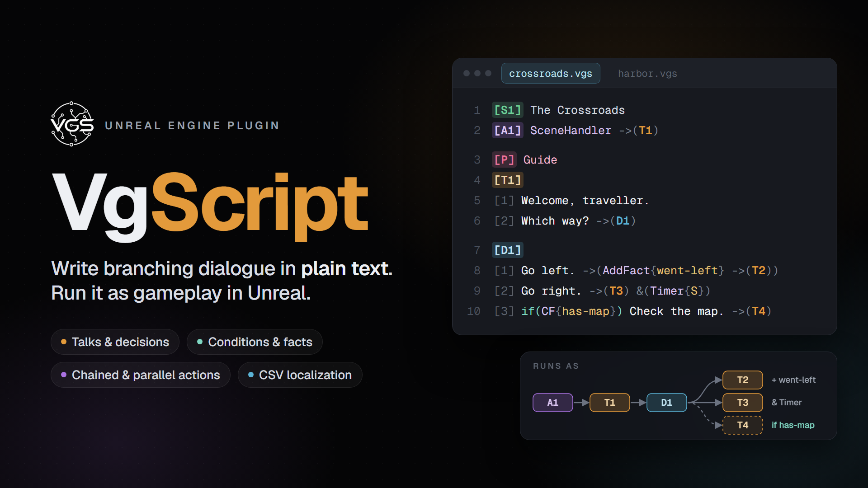Click "The Crossroads" text on line 1

(577, 110)
